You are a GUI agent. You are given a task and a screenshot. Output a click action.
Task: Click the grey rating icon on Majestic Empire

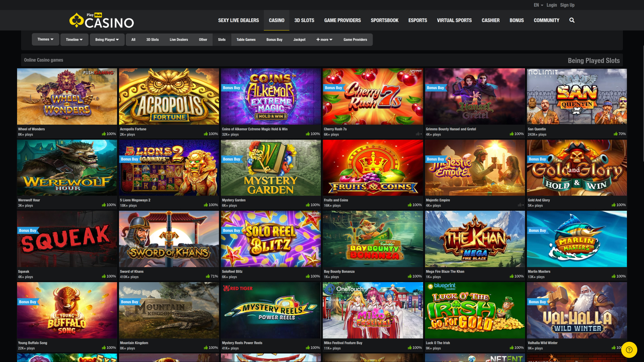tap(520, 204)
